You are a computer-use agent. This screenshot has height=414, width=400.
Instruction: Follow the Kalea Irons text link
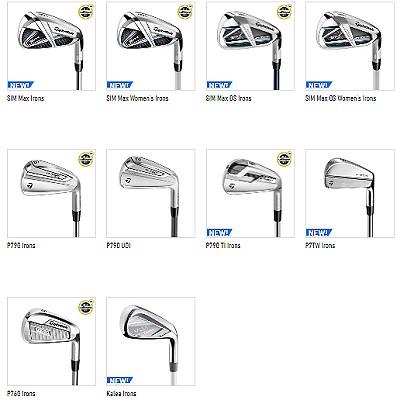click(x=121, y=394)
